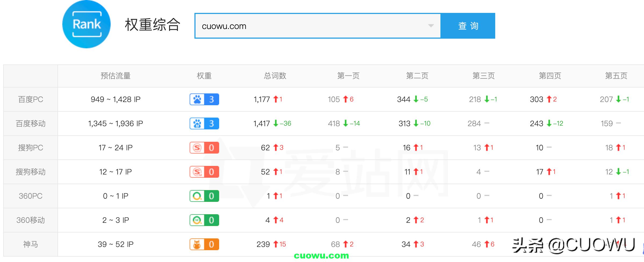Click the 12 ~ 17 IP traffic value
This screenshot has height=262, width=644.
(115, 172)
